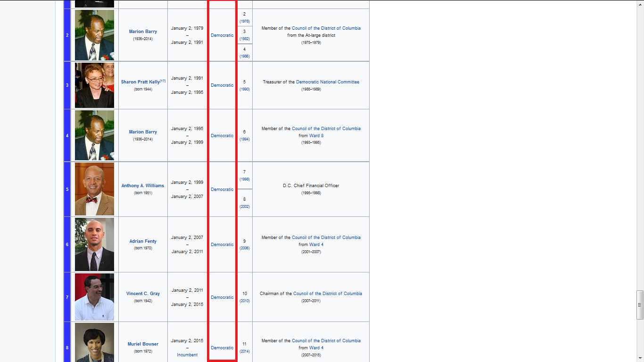Visit the Vincent C. Gray link
The image size is (644, 362).
[x=143, y=294]
